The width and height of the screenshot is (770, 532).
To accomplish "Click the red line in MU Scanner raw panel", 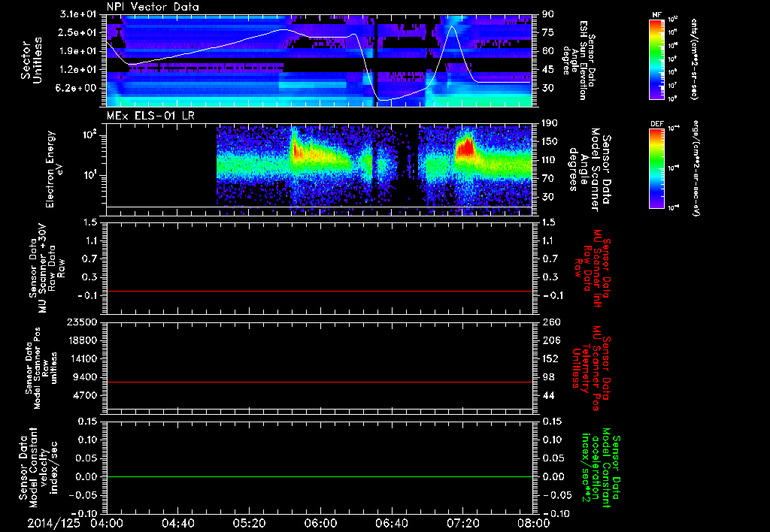I will 320,291.
